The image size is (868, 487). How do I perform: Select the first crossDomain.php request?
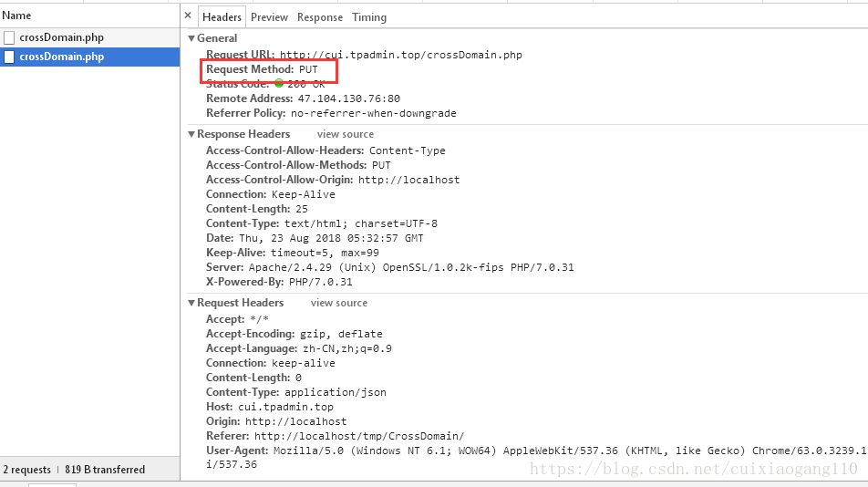tap(61, 38)
